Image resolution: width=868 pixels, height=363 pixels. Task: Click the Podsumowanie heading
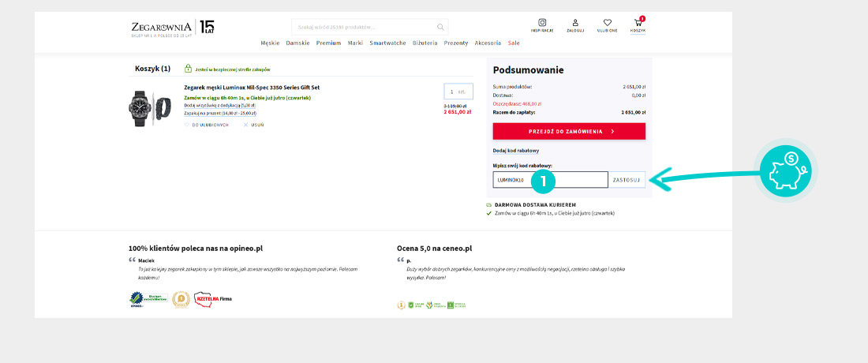(528, 70)
